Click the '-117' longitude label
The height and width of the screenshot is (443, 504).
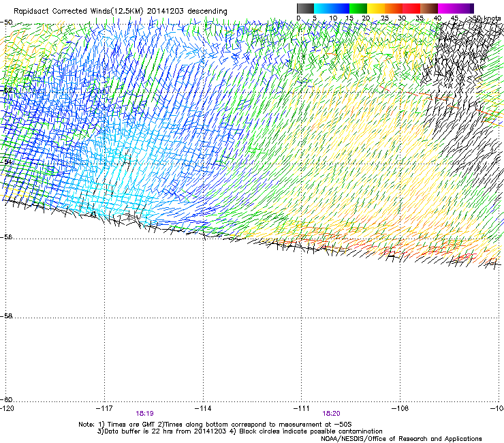pyautogui.click(x=104, y=408)
